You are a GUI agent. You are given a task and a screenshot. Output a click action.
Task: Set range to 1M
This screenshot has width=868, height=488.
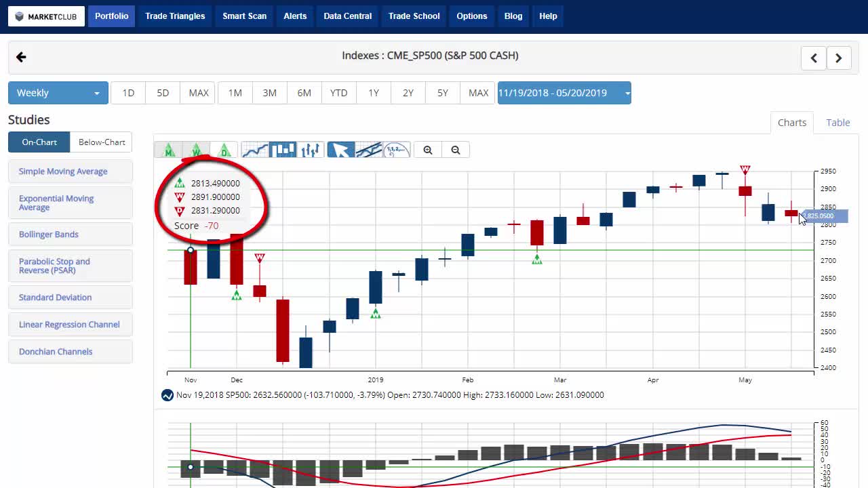point(235,93)
